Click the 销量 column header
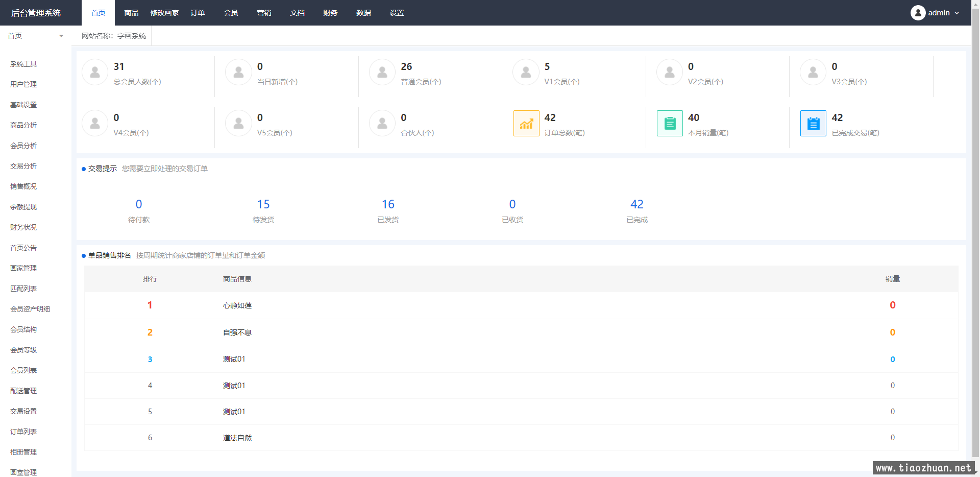The height and width of the screenshot is (477, 980). click(x=893, y=279)
